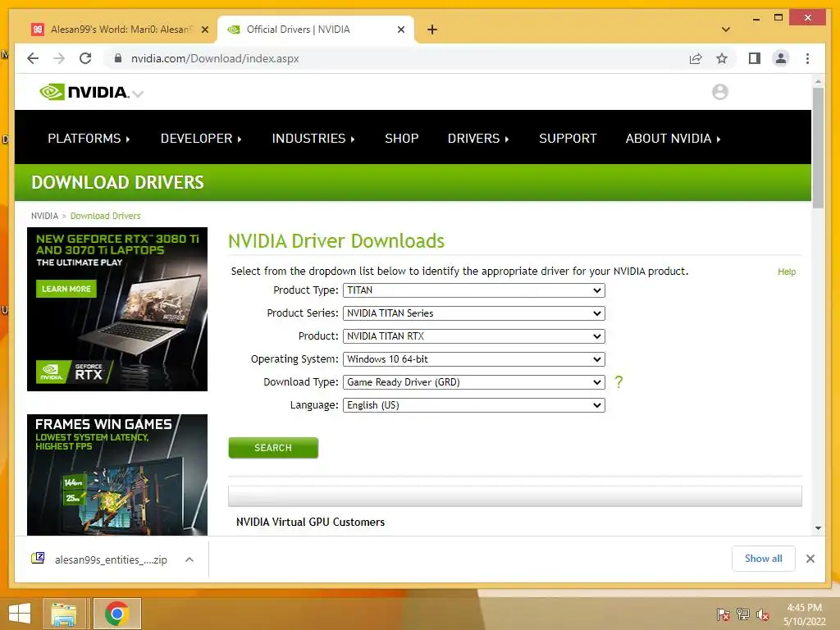
Task: Open the network status tray icon
Action: [742, 614]
